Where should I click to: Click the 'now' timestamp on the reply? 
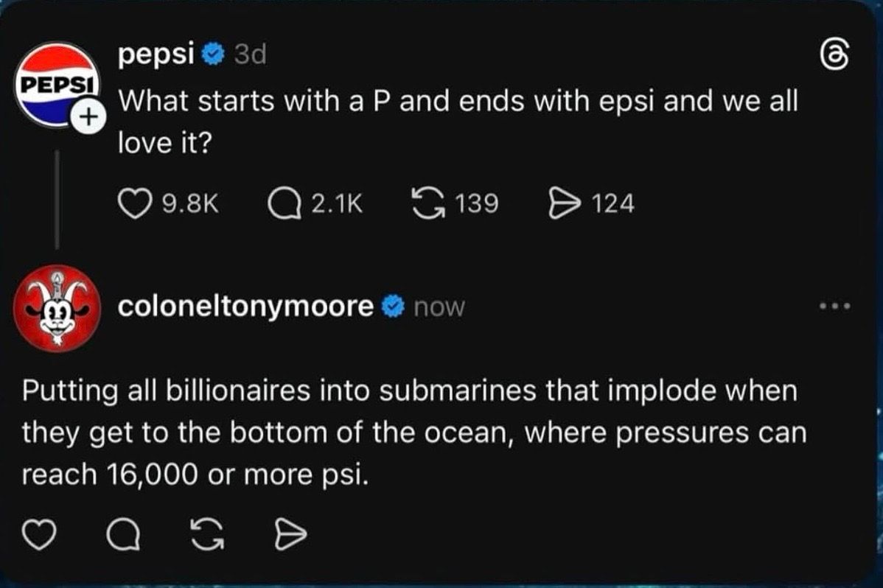click(x=439, y=307)
